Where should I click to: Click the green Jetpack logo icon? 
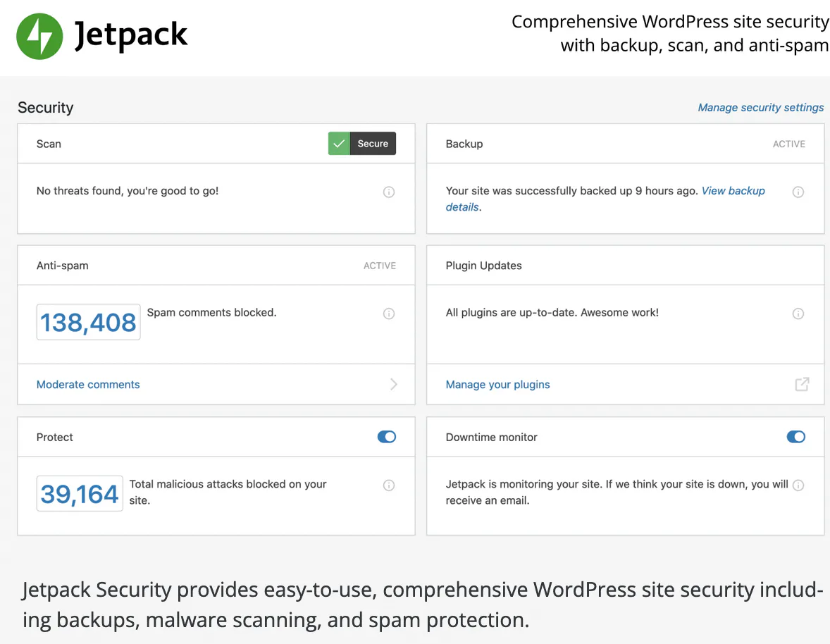pos(39,36)
